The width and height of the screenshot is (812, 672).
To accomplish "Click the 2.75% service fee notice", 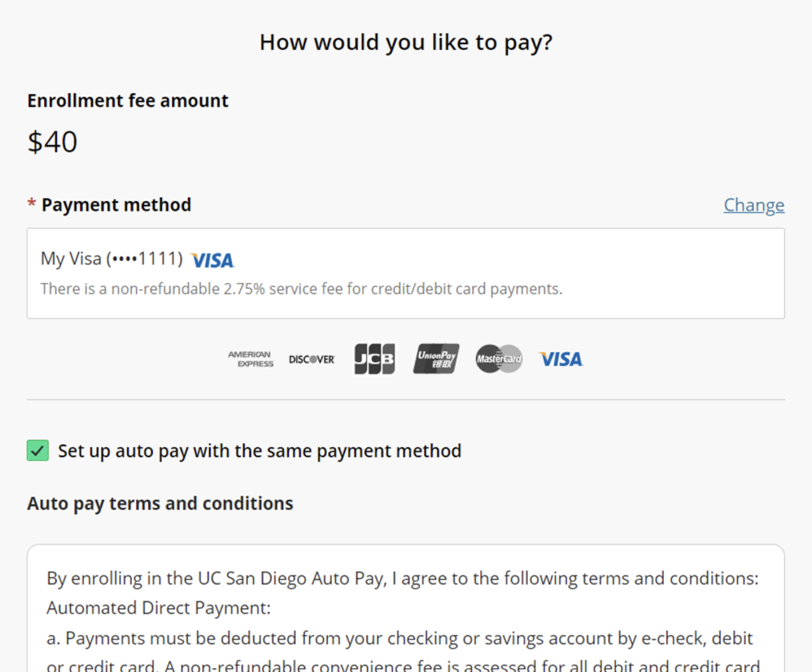I will coord(302,289).
